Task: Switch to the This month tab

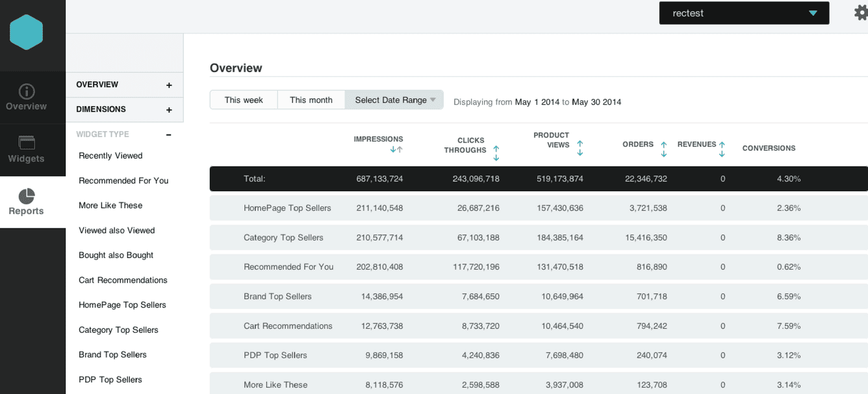Action: (311, 100)
